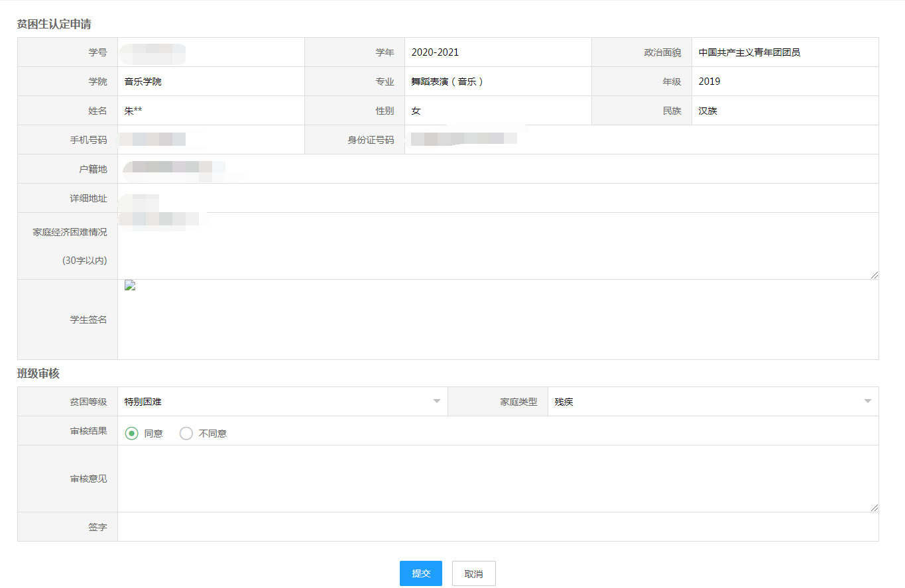Click the 详细地址 field label
Screen dimensions: 905x588
tap(88, 198)
